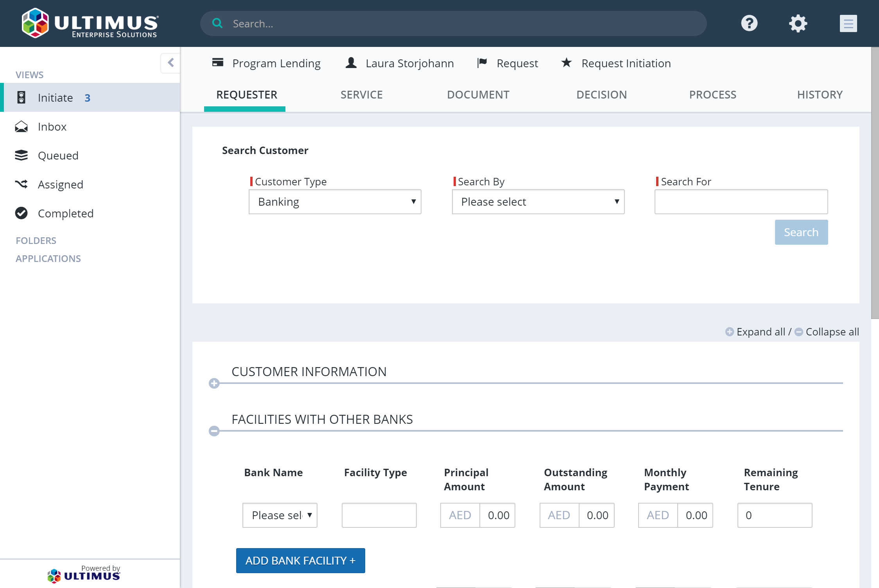Image resolution: width=879 pixels, height=588 pixels.
Task: Click the Request Initiation label
Action: coord(626,63)
